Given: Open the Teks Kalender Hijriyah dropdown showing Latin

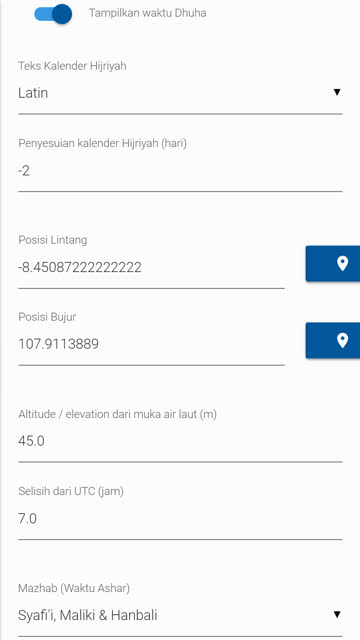Looking at the screenshot, I should pos(180,93).
